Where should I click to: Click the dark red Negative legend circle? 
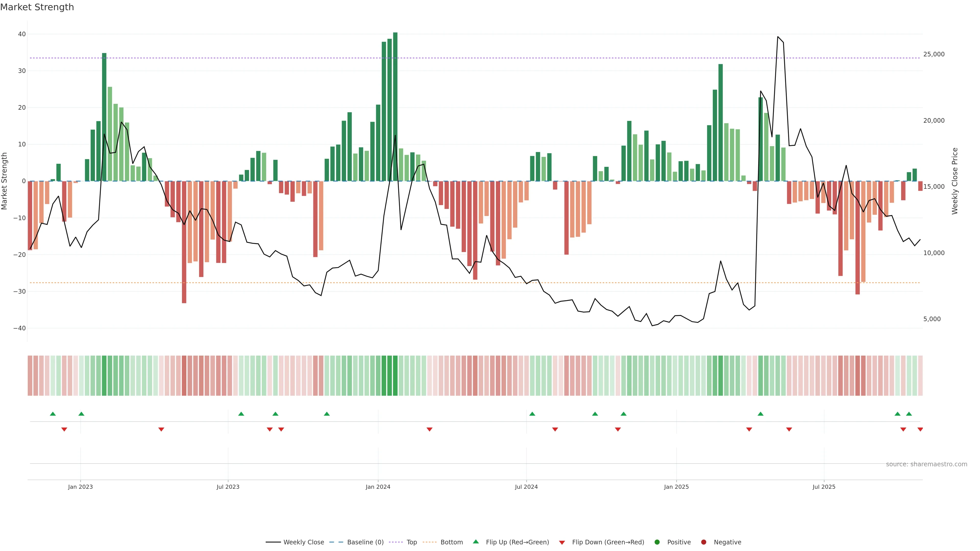point(703,542)
